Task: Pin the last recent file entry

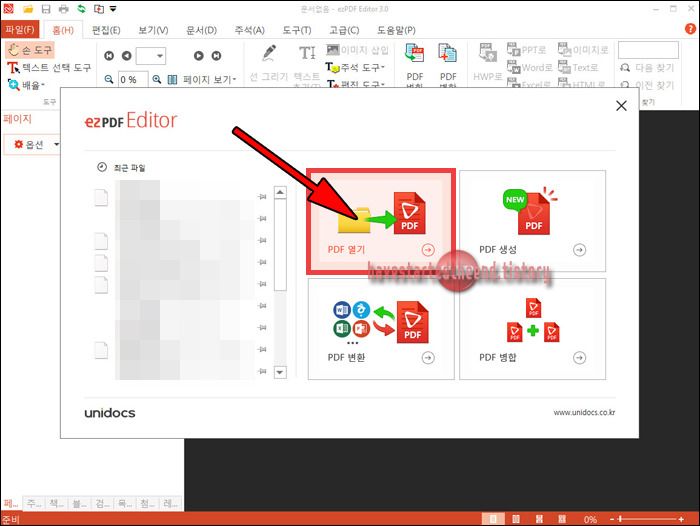Action: (x=262, y=371)
